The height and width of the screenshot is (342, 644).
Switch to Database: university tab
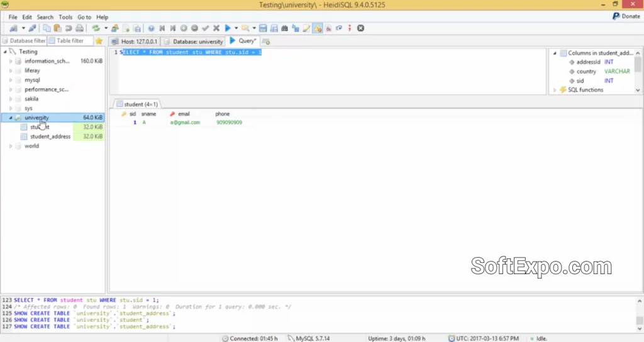193,41
